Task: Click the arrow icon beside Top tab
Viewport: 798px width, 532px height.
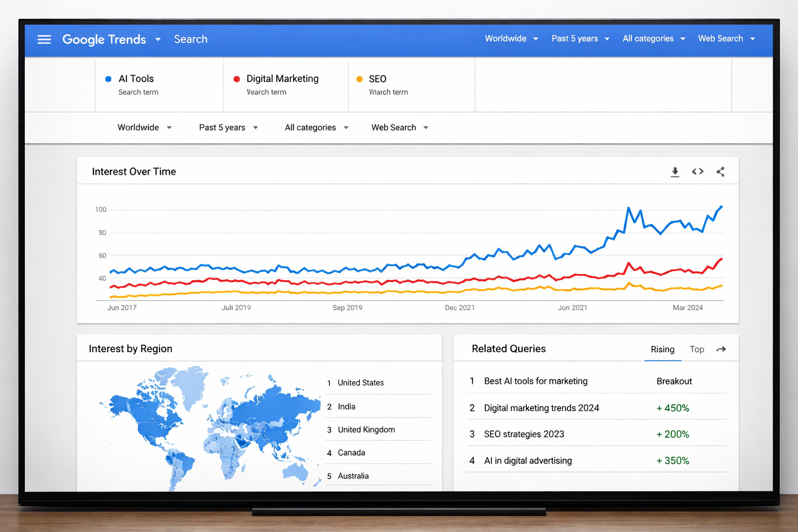Action: [721, 350]
